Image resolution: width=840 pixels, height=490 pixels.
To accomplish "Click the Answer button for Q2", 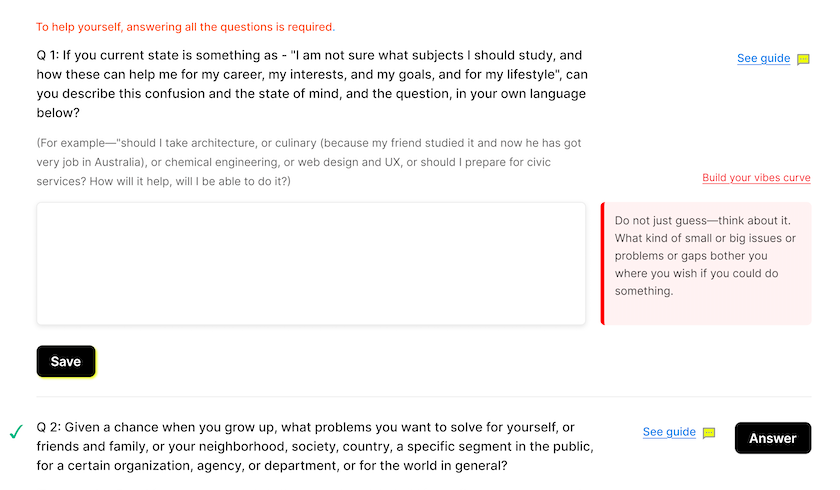I will [x=772, y=438].
